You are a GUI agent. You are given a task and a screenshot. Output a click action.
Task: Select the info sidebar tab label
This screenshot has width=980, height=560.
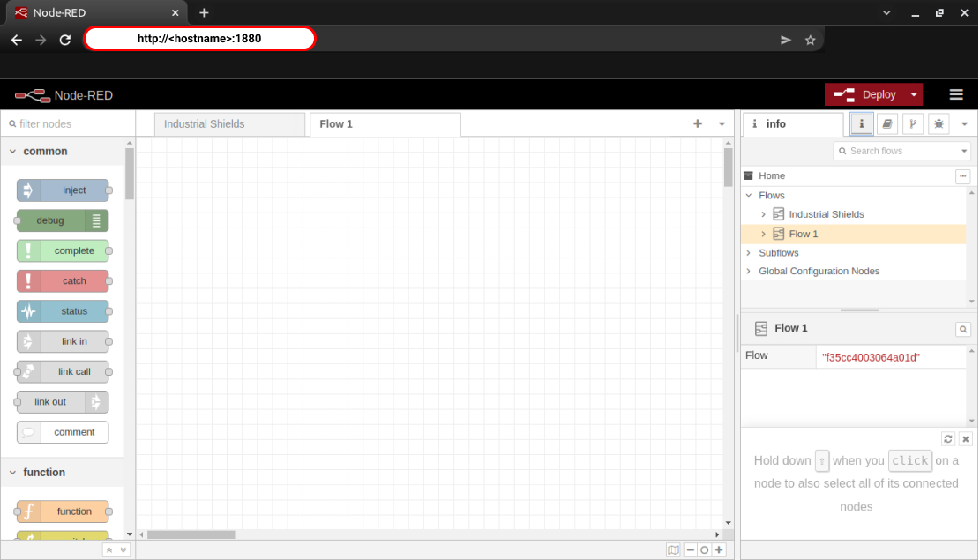pyautogui.click(x=775, y=123)
